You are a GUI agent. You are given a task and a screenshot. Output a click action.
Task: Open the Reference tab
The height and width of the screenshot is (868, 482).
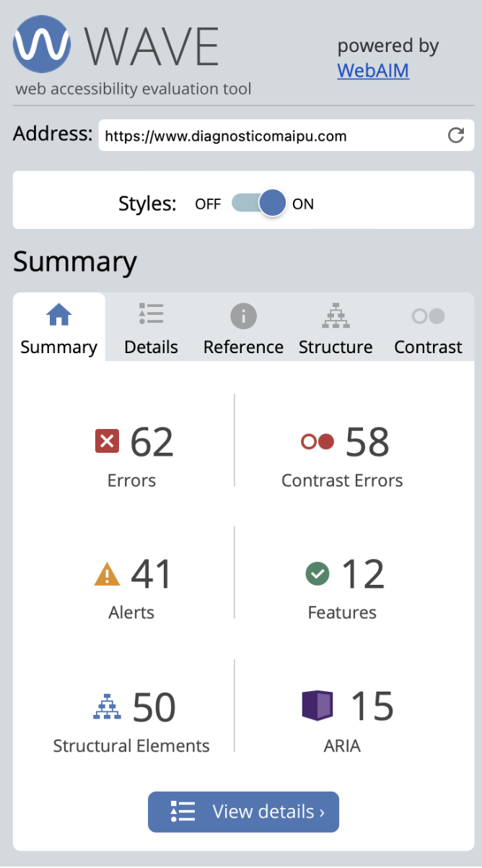pos(243,329)
